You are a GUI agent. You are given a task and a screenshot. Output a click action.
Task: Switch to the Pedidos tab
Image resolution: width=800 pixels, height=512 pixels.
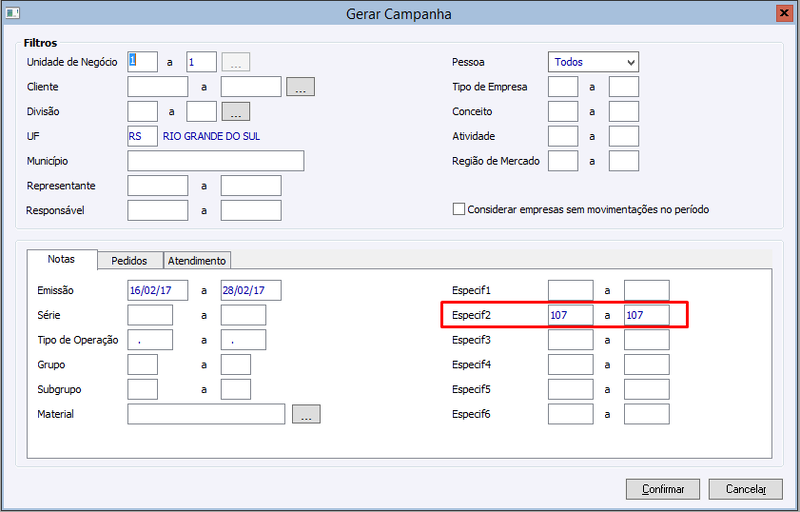click(130, 260)
